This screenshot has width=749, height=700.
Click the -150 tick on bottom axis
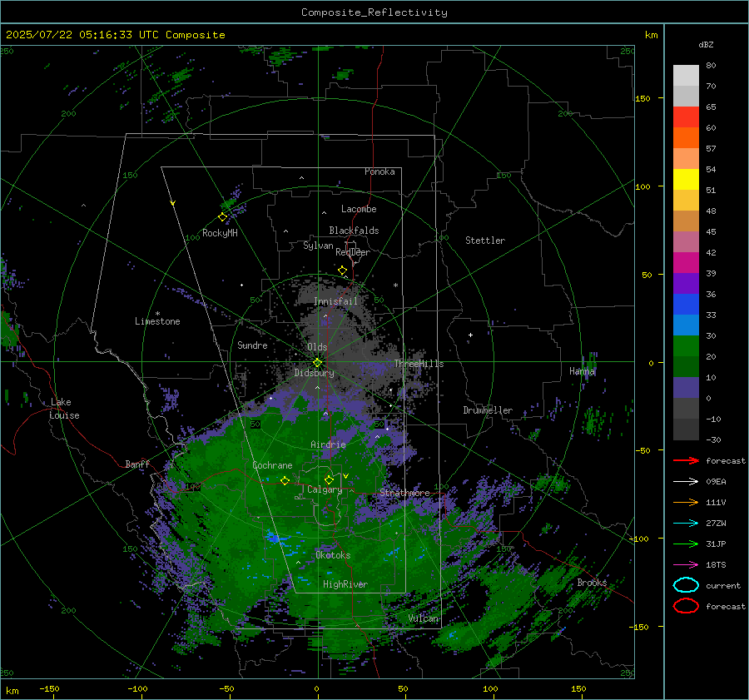click(49, 688)
